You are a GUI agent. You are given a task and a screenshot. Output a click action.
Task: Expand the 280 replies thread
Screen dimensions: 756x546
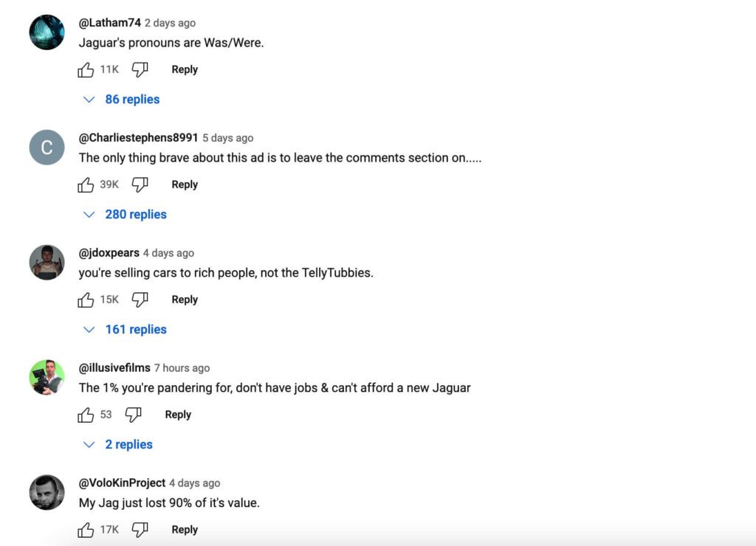126,215
